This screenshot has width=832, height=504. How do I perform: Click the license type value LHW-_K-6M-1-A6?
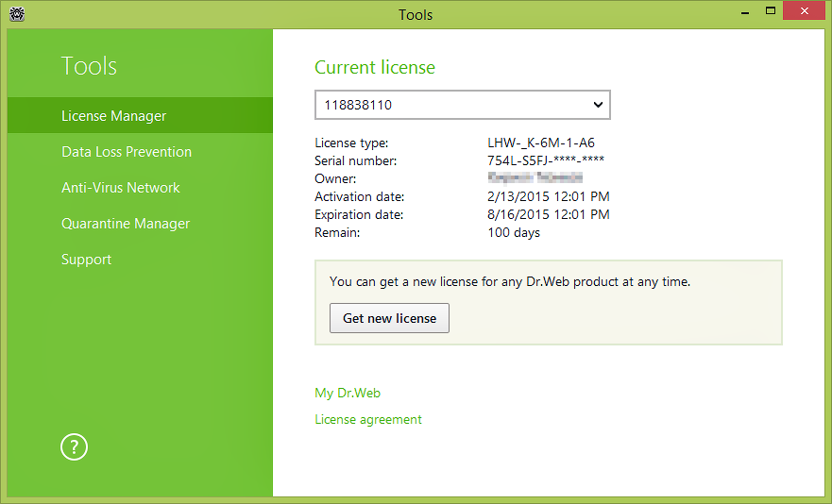click(541, 143)
